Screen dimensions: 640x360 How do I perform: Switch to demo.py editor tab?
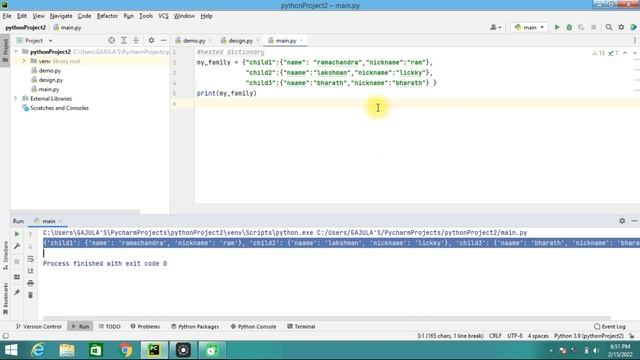[194, 40]
